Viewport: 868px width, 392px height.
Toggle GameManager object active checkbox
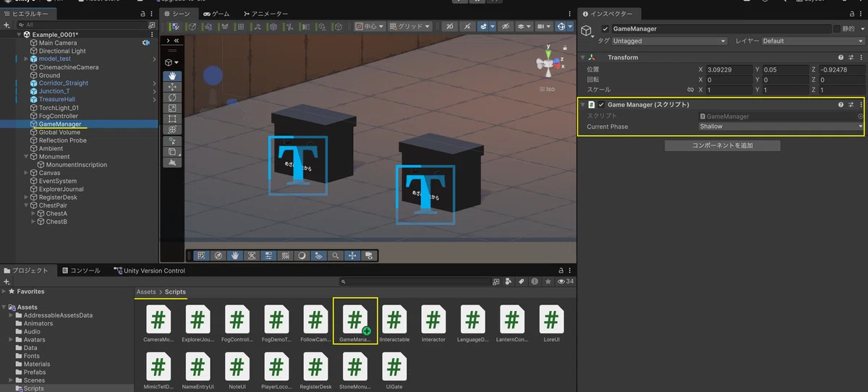[x=605, y=29]
